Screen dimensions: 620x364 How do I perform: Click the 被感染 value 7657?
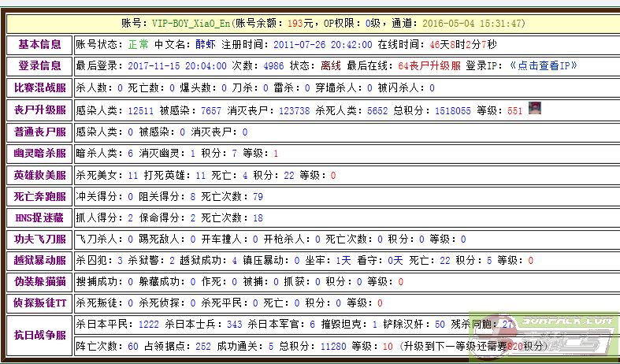tap(211, 111)
